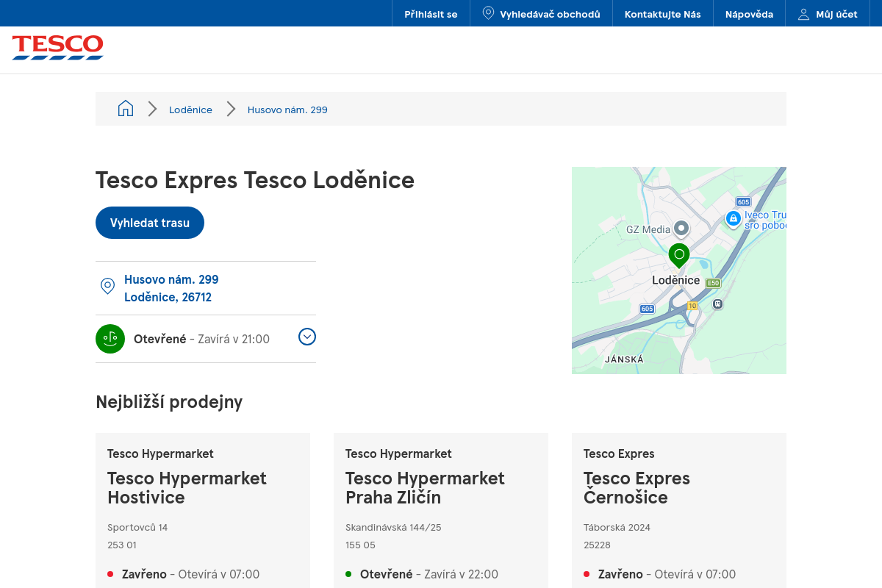Click the pin icon next to Husovo nám. 299
The width and height of the screenshot is (882, 588).
[x=107, y=286]
